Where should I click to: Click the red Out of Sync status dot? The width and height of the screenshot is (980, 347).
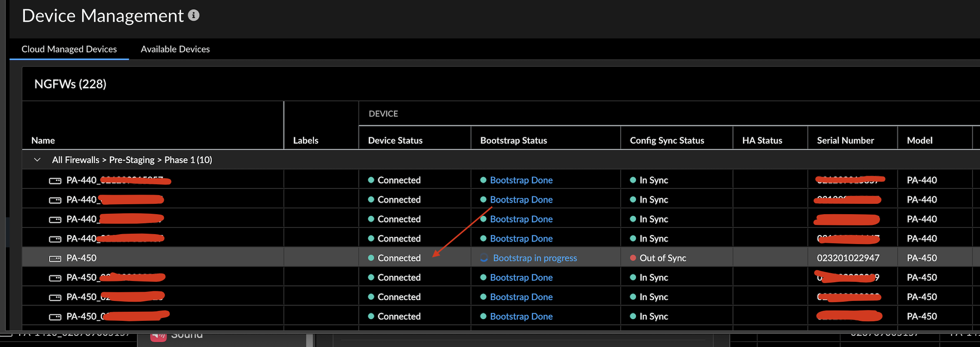[633, 258]
